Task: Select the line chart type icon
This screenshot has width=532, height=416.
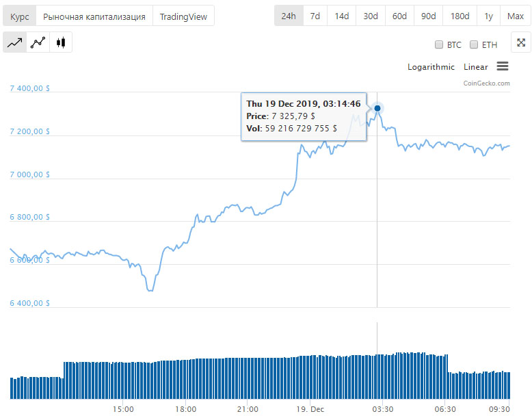Action: [14, 42]
